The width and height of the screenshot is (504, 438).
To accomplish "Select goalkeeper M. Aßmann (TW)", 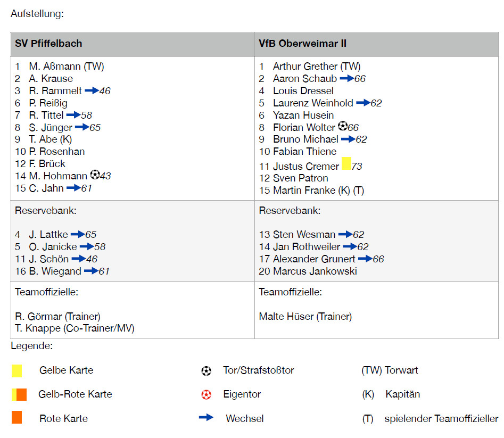I will pos(66,67).
